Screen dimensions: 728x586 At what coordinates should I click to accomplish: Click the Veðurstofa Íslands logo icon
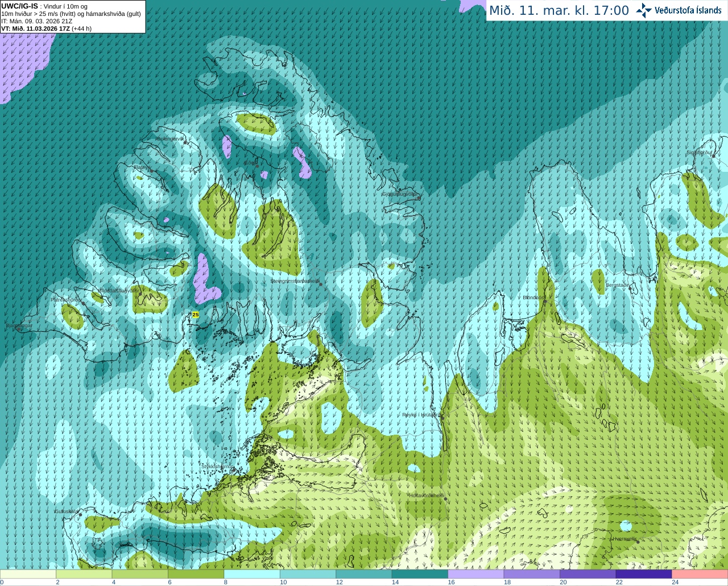tap(644, 10)
